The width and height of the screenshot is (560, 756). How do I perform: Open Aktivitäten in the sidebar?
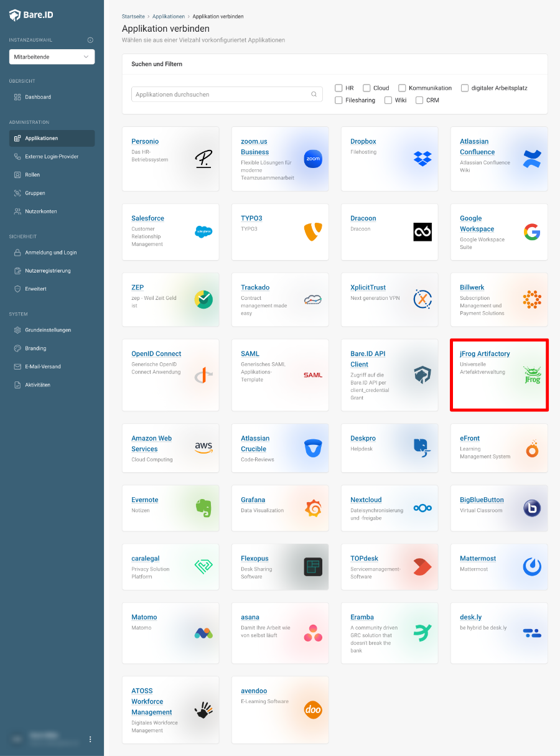click(52, 385)
